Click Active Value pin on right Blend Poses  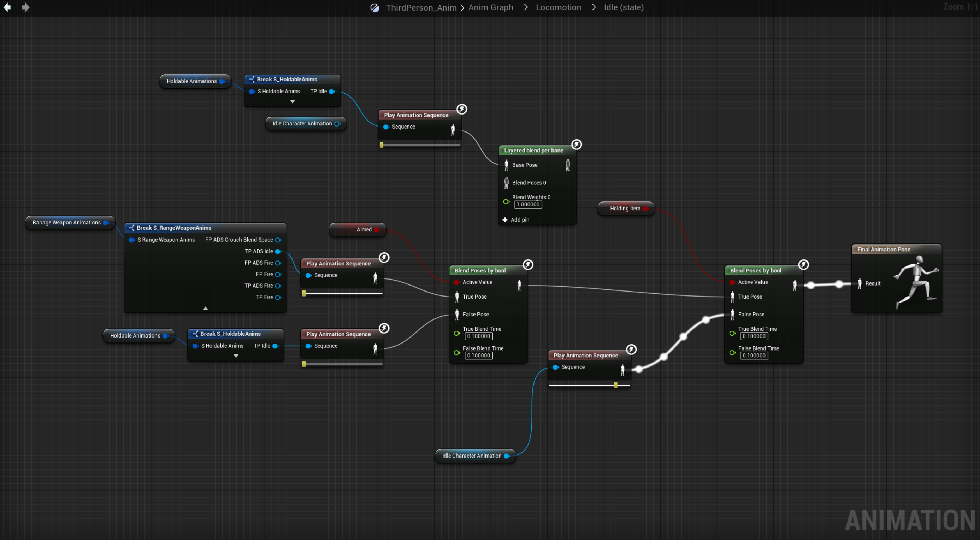click(x=732, y=282)
